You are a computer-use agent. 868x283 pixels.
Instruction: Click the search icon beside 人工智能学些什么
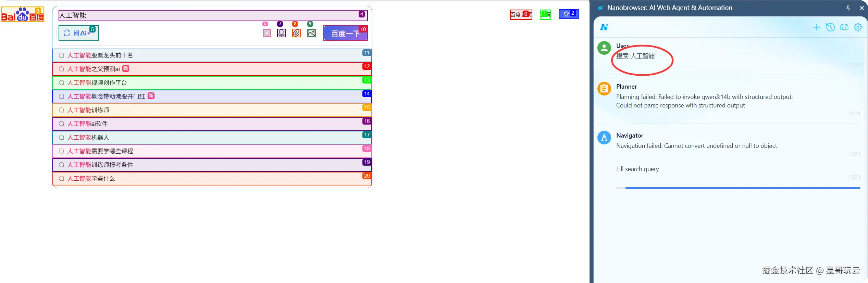(62, 179)
